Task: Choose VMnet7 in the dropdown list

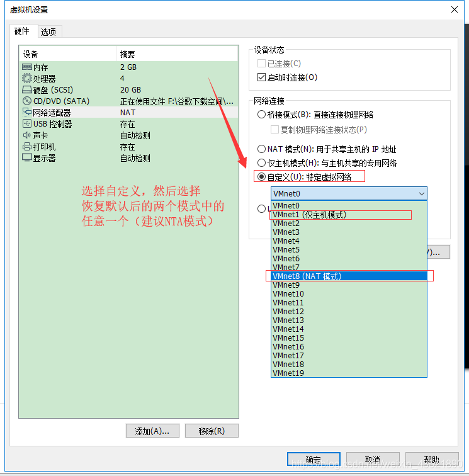Action: tap(349, 268)
